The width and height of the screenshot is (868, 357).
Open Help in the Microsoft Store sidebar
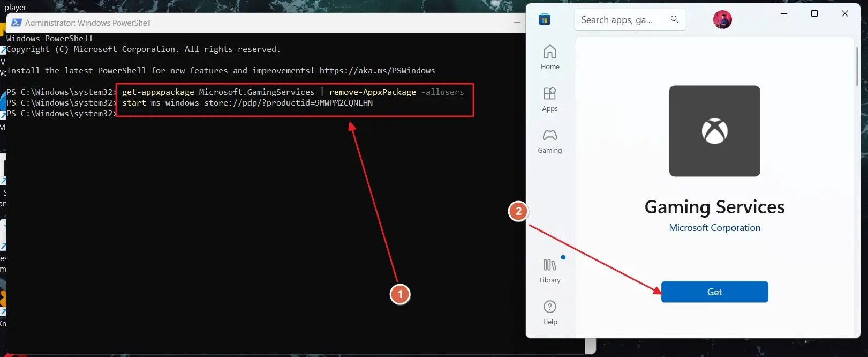550,313
